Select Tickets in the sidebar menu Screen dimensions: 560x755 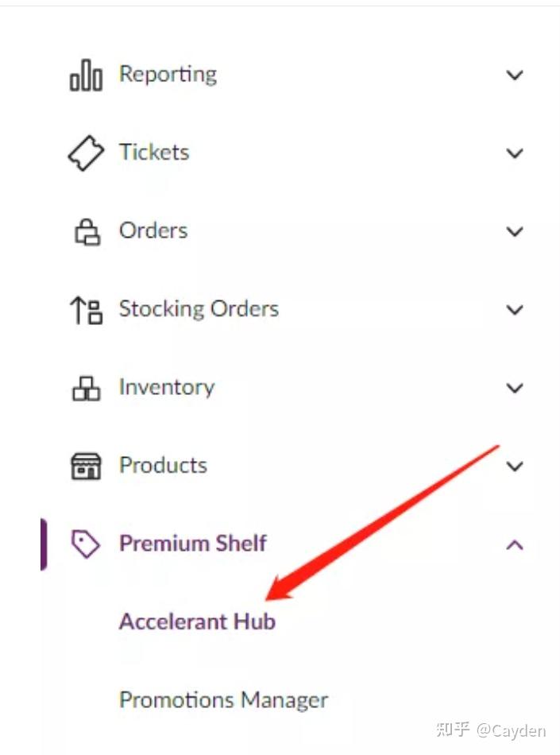(x=153, y=153)
